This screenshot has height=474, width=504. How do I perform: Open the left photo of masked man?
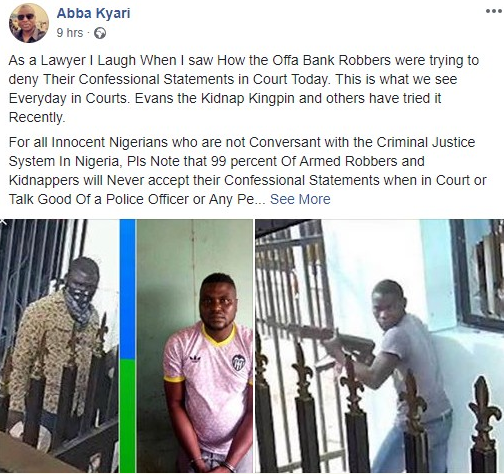point(59,346)
